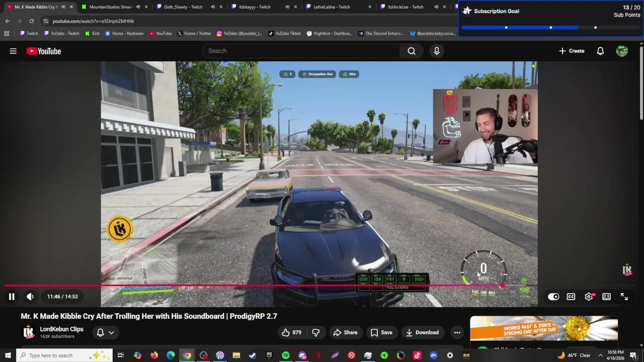
Task: Open video player settings gear
Action: click(x=589, y=297)
